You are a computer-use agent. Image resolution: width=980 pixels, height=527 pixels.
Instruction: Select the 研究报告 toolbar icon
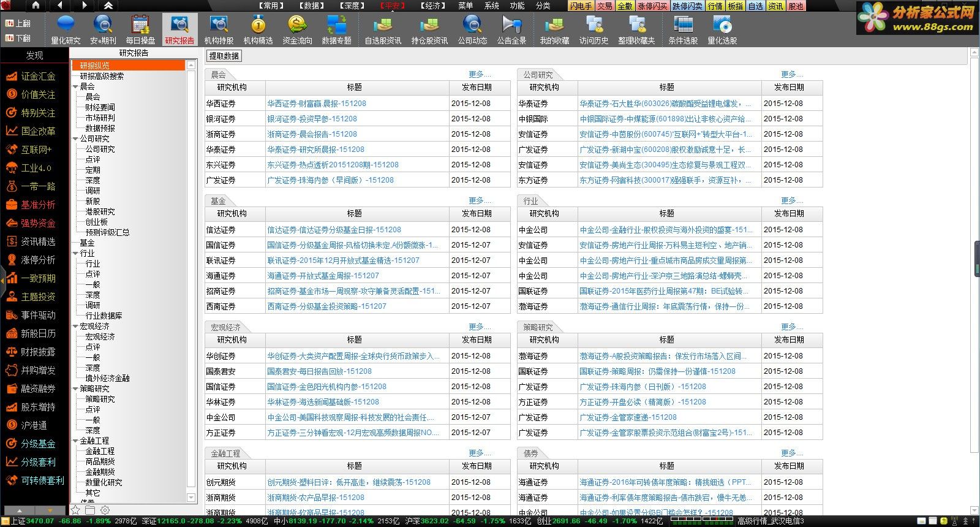click(x=179, y=29)
